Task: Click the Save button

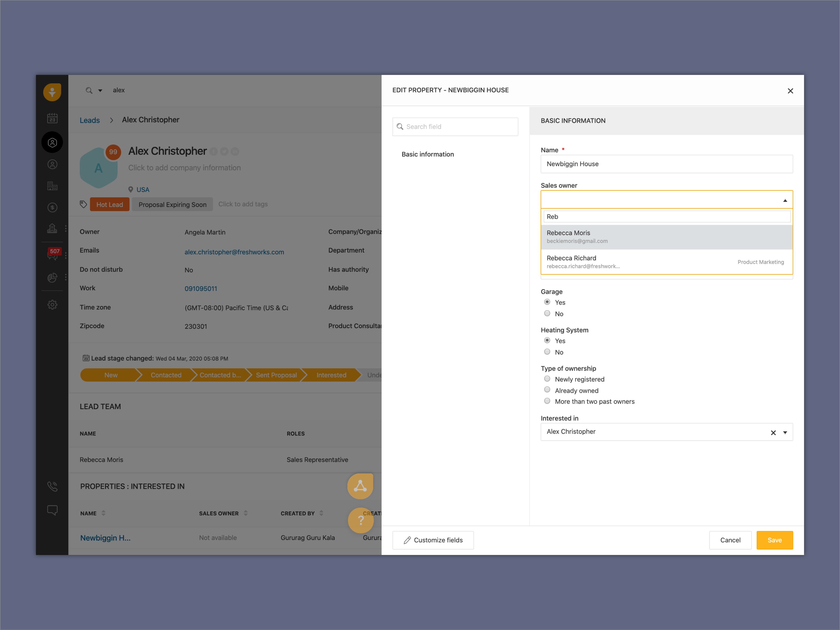Action: (774, 540)
